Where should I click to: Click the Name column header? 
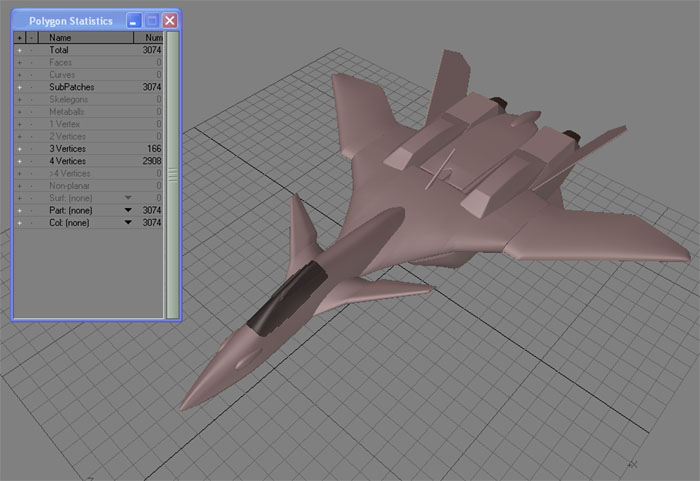tap(86, 38)
